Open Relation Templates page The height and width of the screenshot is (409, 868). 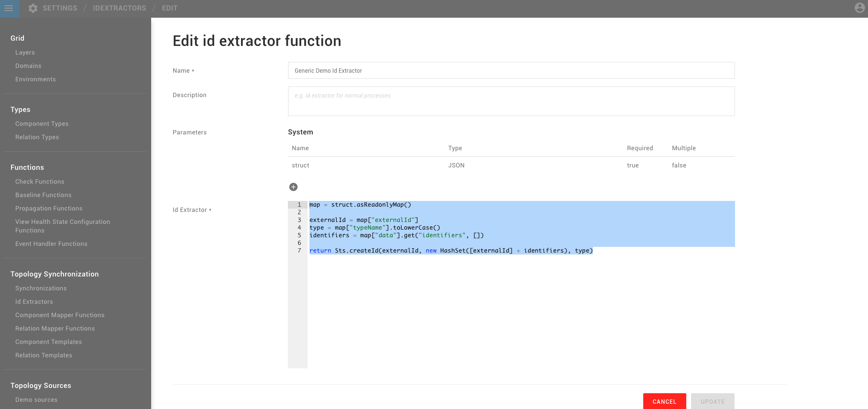point(44,355)
